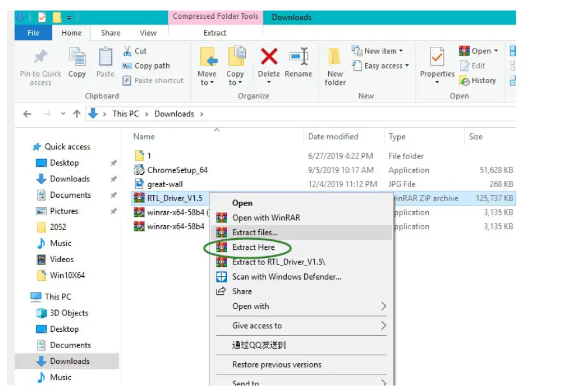The height and width of the screenshot is (392, 564).
Task: Click Share in context menu
Action: pyautogui.click(x=242, y=291)
